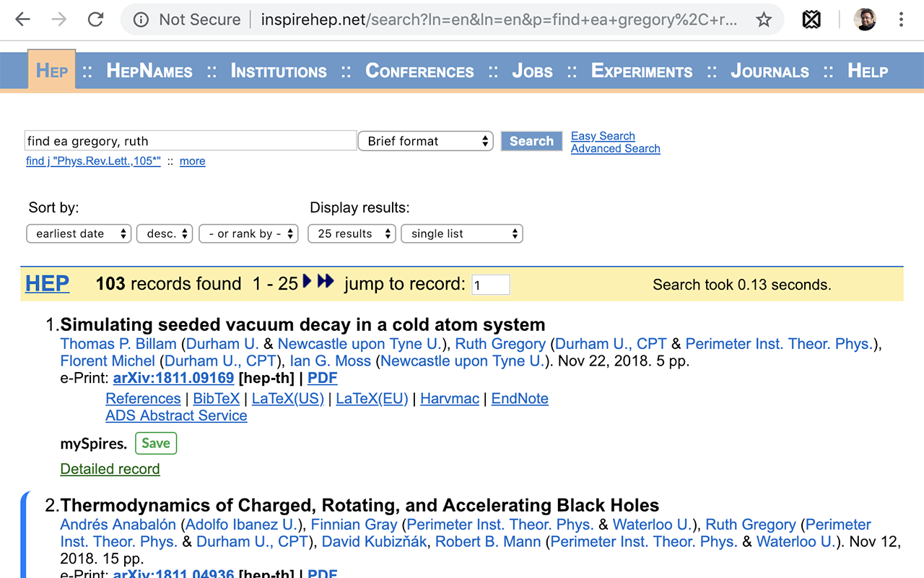Switch to HepNames tab

[x=149, y=71]
